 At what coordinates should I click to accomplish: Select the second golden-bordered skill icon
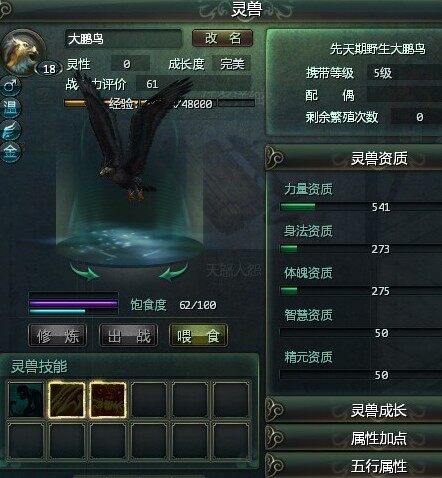67,400
